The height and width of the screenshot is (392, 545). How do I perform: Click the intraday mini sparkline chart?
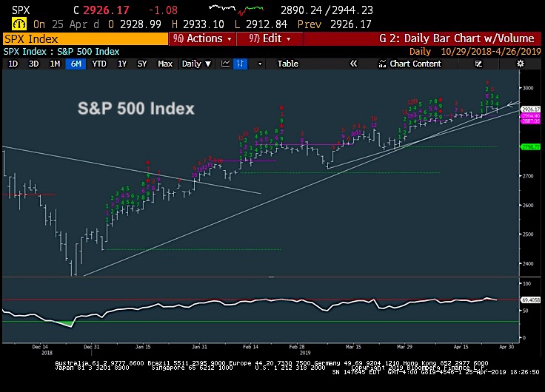pyautogui.click(x=236, y=10)
